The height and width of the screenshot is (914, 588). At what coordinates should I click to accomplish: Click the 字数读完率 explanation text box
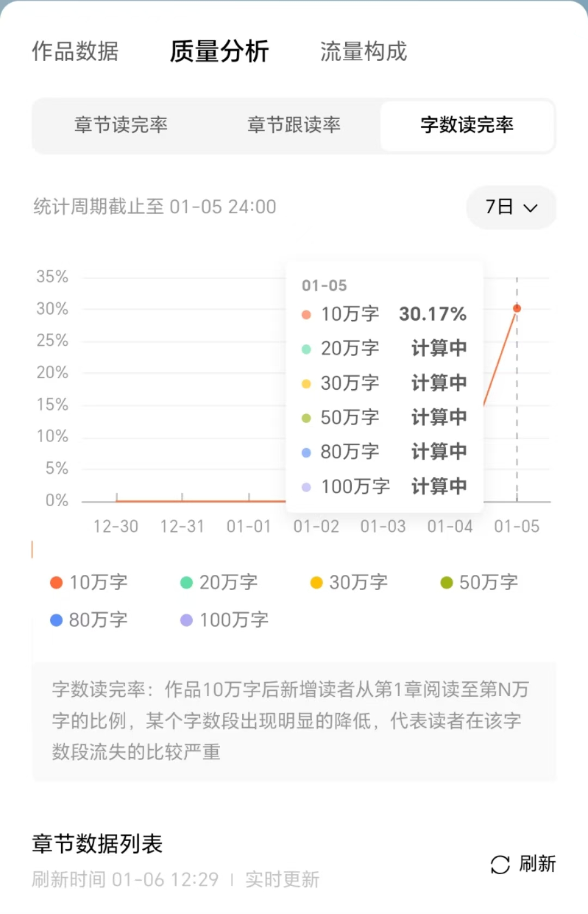click(294, 721)
